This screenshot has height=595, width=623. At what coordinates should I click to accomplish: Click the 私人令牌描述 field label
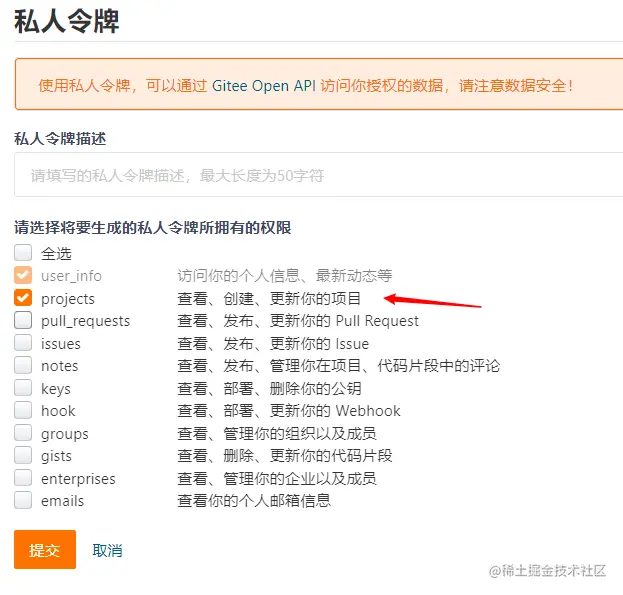click(x=60, y=139)
